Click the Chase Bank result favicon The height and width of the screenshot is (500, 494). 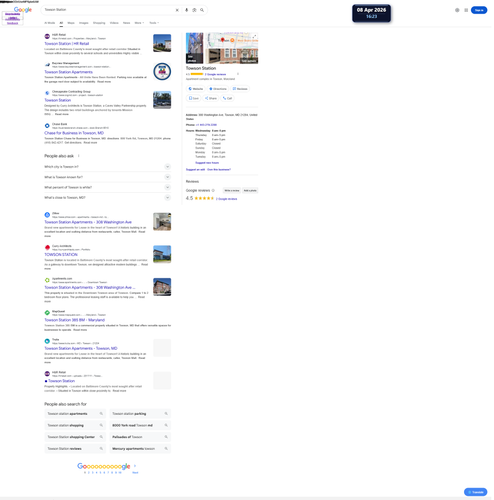tap(47, 126)
